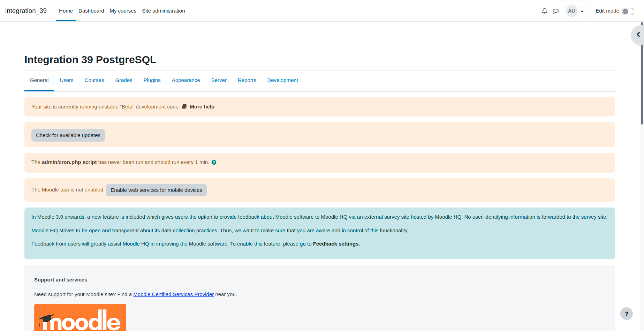This screenshot has width=644, height=331.
Task: Click the cron help question mark icon
Action: pyautogui.click(x=214, y=162)
